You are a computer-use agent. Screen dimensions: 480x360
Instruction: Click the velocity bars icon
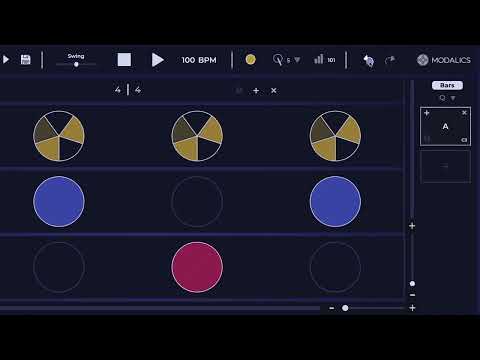tap(318, 59)
